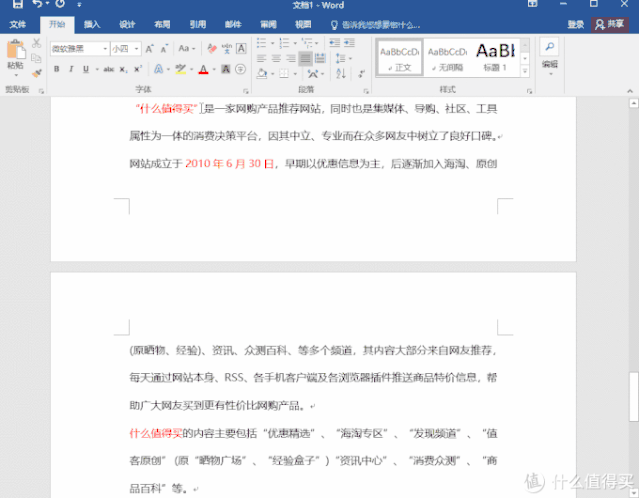The height and width of the screenshot is (498, 639).
Task: Click the ribbon display options icon
Action: coord(532,4)
